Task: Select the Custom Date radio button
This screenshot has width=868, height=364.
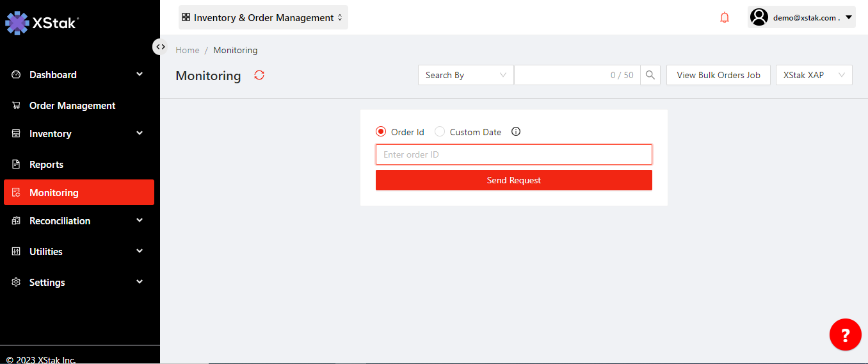Action: coord(440,132)
